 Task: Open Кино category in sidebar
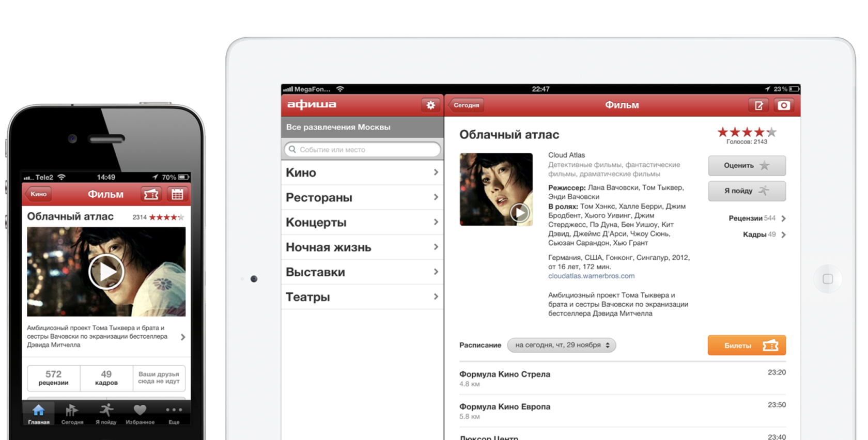coord(362,172)
